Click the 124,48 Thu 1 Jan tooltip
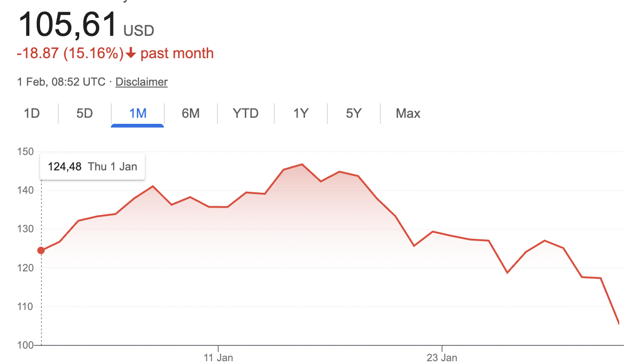636x364 pixels. pyautogui.click(x=92, y=167)
